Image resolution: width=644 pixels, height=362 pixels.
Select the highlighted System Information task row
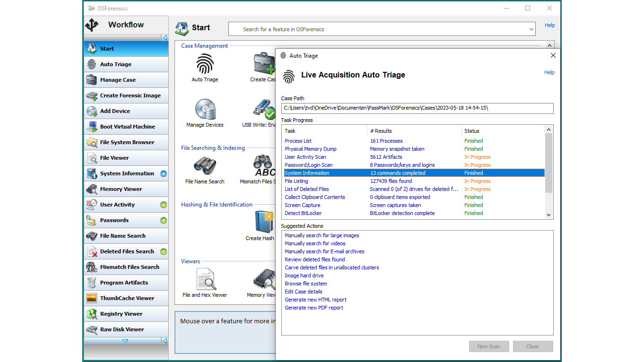(414, 173)
